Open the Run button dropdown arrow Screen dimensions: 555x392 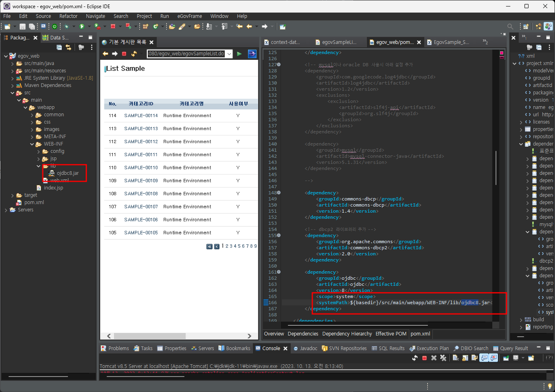pyautogui.click(x=89, y=26)
